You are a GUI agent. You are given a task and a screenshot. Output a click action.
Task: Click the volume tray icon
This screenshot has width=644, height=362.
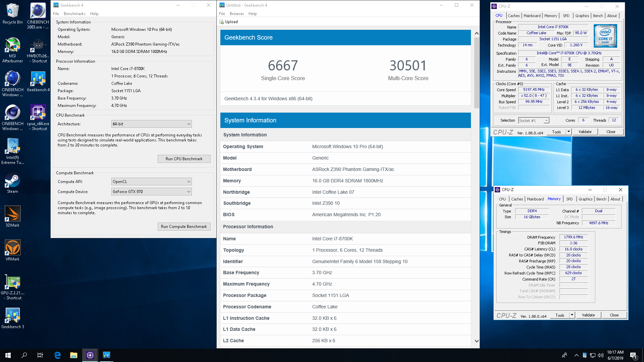[601, 355]
